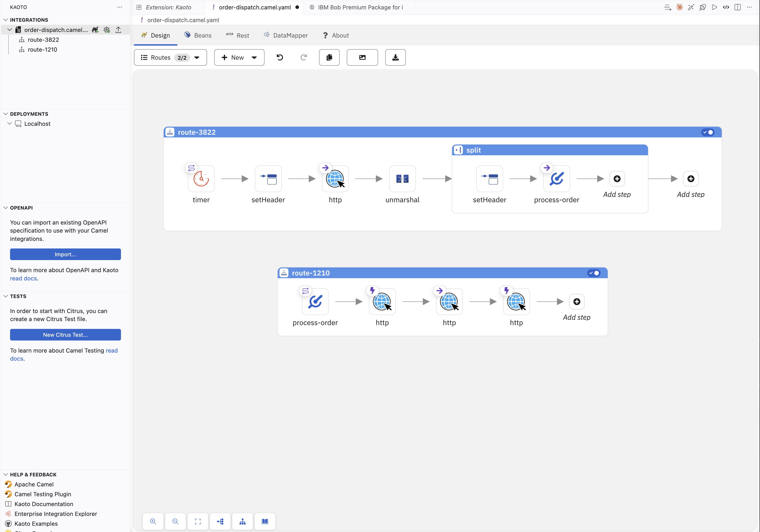This screenshot has width=760, height=532.
Task: Click the Import... button
Action: point(66,254)
